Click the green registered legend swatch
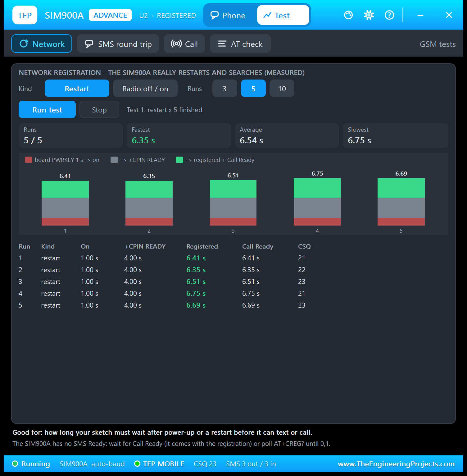Viewport: 467px width, 476px height. pyautogui.click(x=179, y=160)
